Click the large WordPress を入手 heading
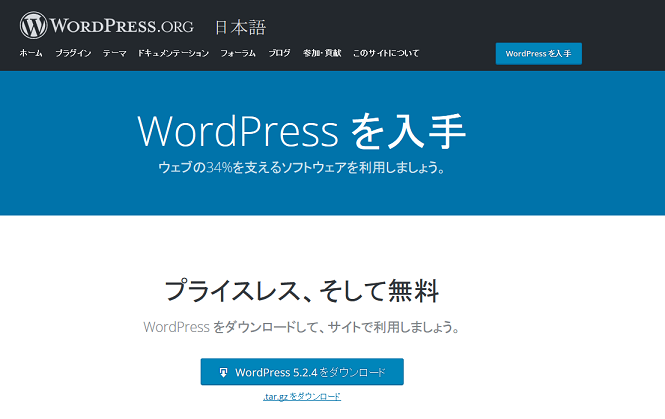Viewport: 665px width, 419px height. coord(302,131)
